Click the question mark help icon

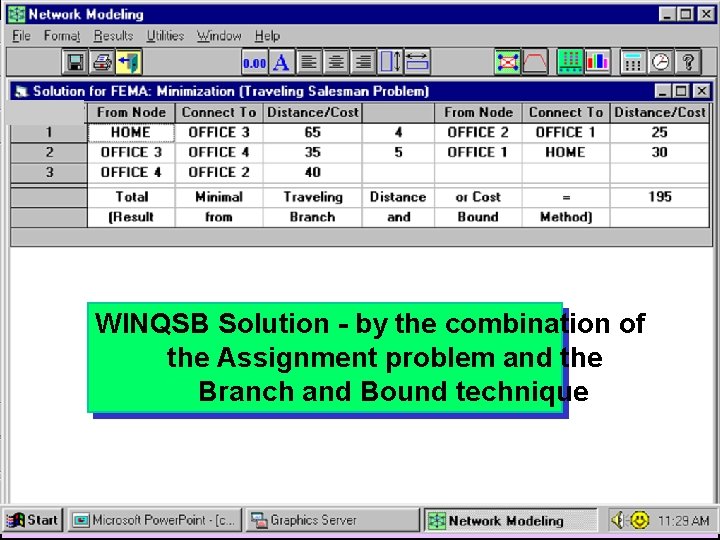[x=687, y=62]
